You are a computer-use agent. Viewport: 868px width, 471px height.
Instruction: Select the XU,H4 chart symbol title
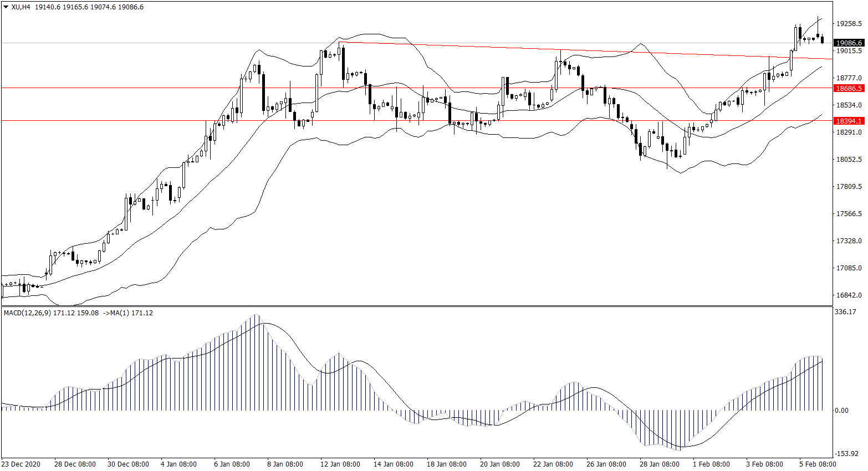click(21, 7)
